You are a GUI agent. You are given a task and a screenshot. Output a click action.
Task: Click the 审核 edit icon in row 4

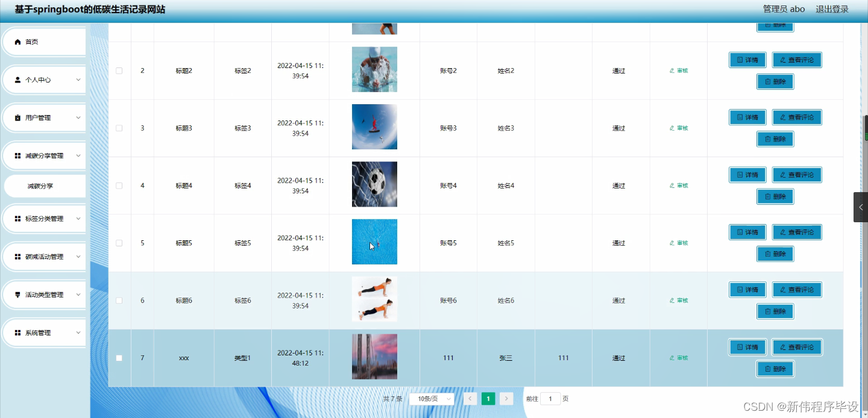672,186
